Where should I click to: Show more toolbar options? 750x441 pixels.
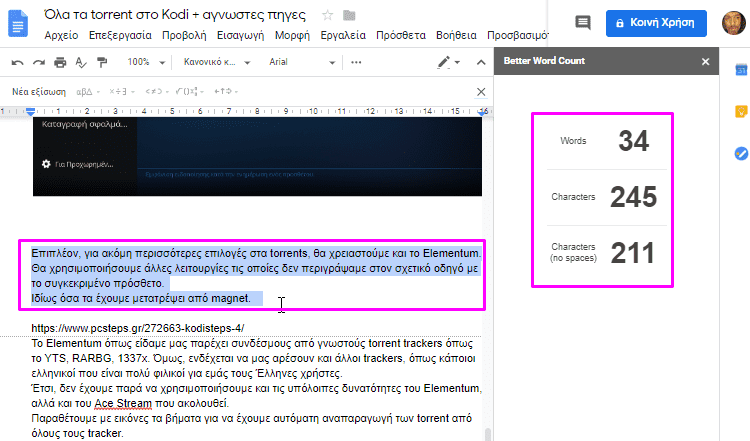pos(356,62)
